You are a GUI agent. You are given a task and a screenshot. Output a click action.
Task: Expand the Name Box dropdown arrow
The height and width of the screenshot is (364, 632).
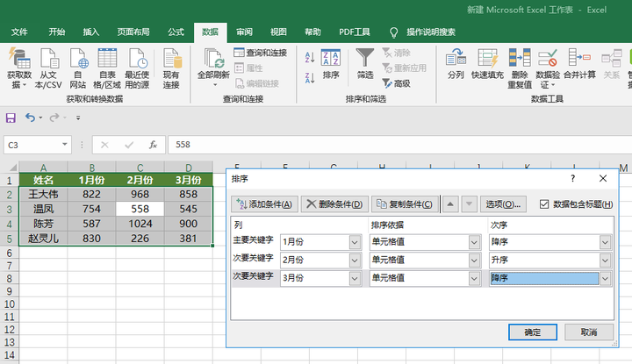(x=64, y=144)
